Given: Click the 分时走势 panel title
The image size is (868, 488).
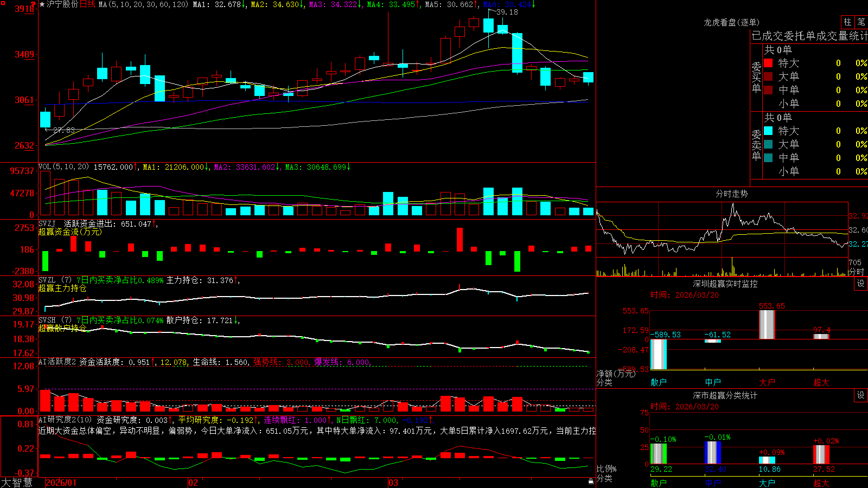Looking at the screenshot, I should click(731, 194).
